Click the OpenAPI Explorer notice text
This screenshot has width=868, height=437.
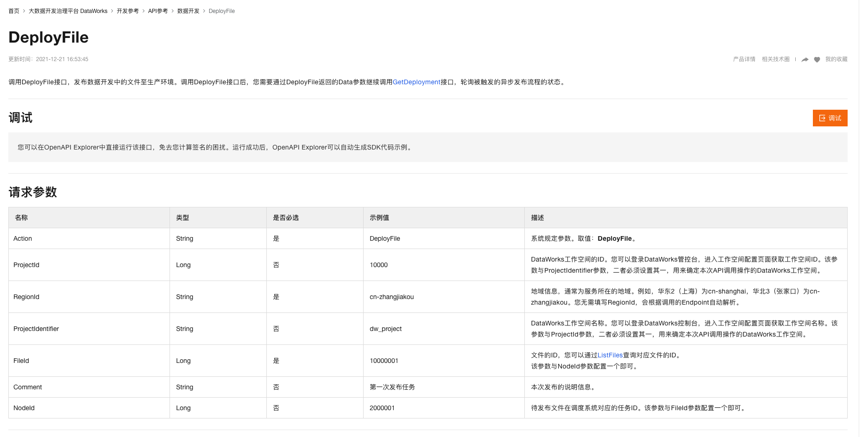[215, 147]
